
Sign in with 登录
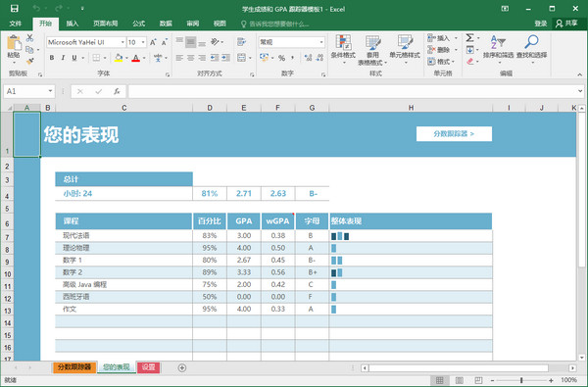(x=540, y=24)
